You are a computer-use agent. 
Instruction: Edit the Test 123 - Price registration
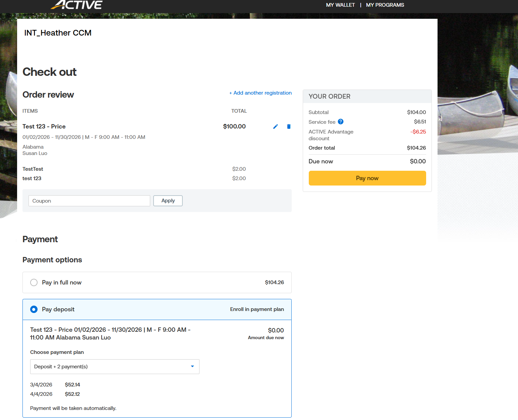pos(275,126)
